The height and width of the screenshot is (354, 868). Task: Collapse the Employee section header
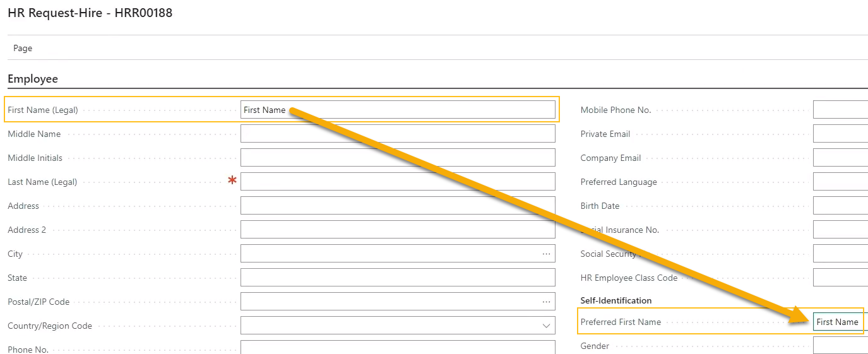point(33,79)
